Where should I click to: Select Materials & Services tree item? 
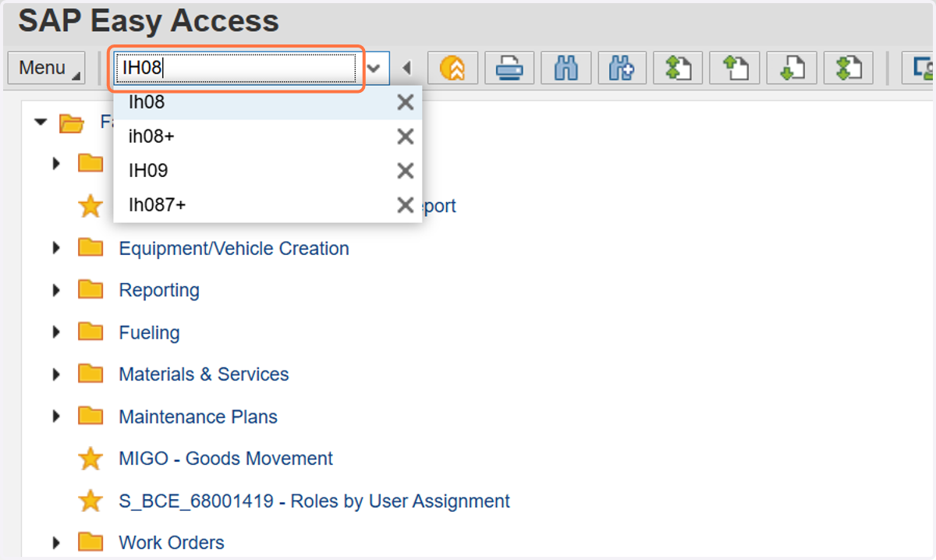(x=204, y=374)
